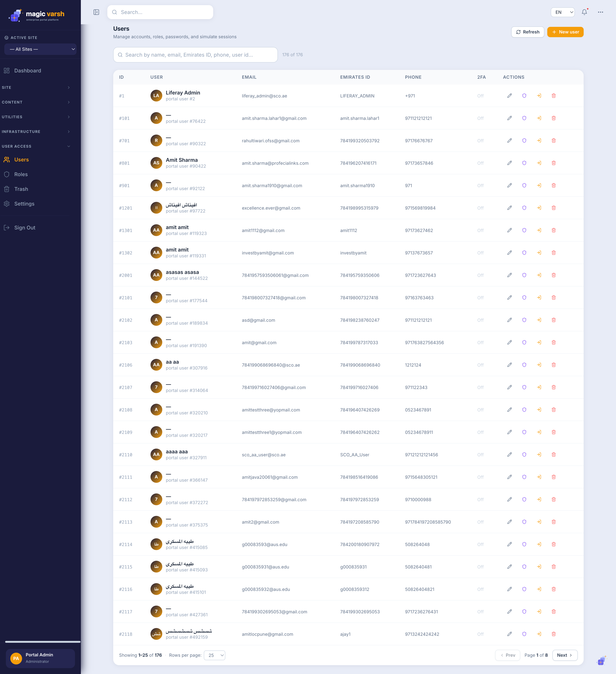
Task: Open roles shield for asasas asasa
Action: click(524, 275)
